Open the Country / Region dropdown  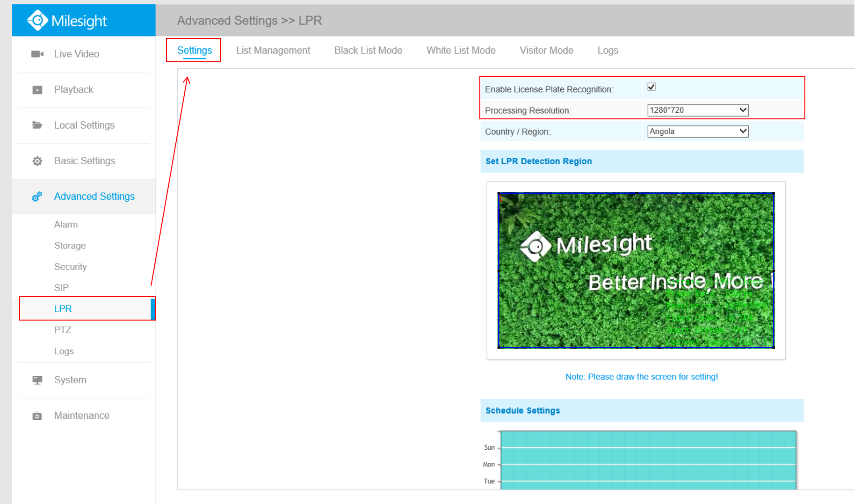coord(698,131)
